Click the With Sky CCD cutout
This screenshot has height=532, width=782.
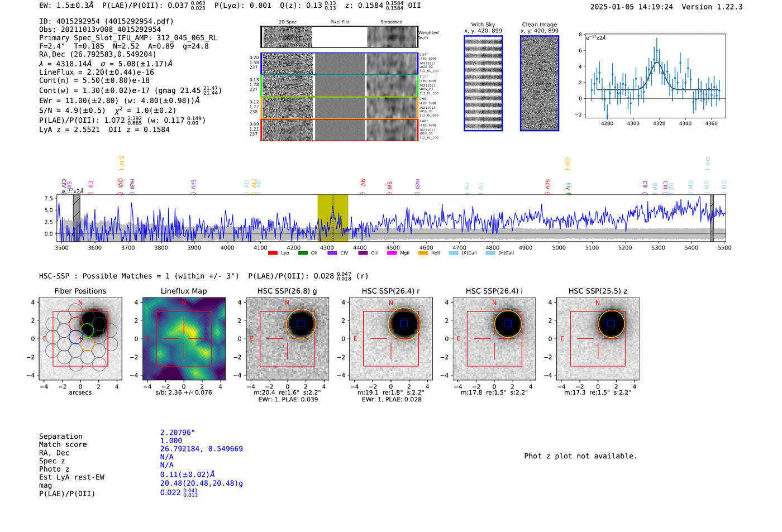pyautogui.click(x=483, y=83)
